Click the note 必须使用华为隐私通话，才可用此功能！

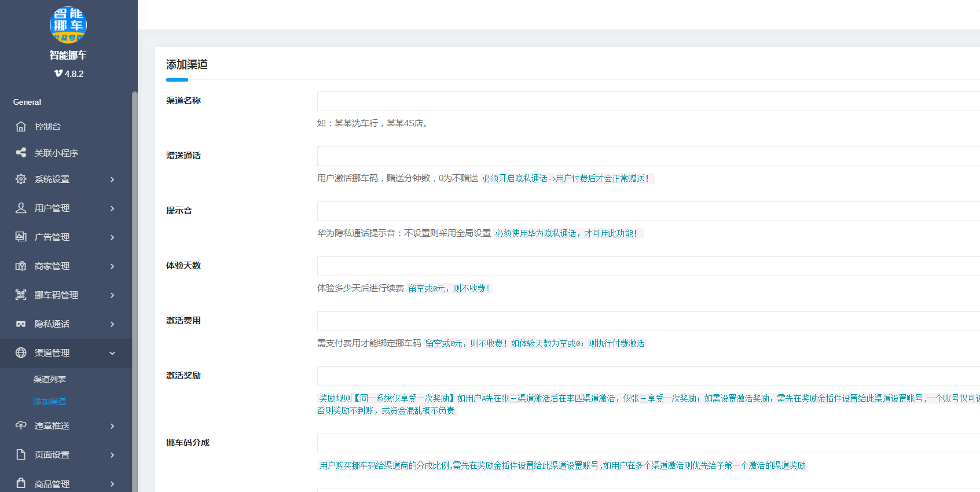[568, 233]
